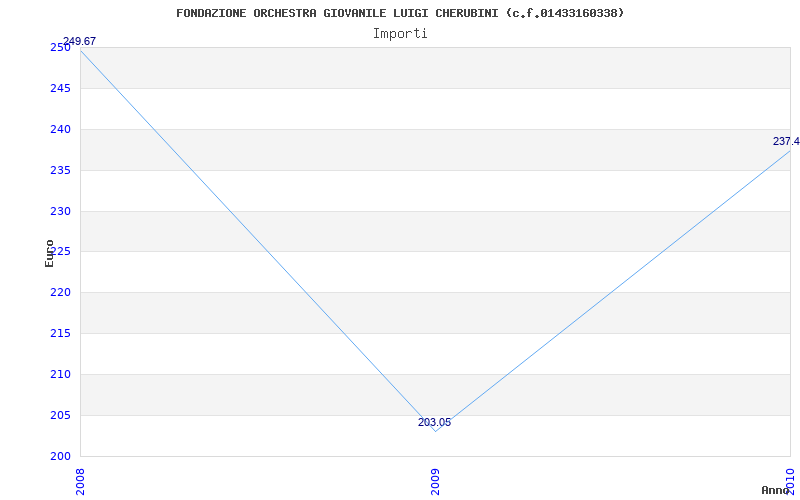The width and height of the screenshot is (800, 500).
Task: Select the 2008 x-axis year label
Action: (x=80, y=482)
